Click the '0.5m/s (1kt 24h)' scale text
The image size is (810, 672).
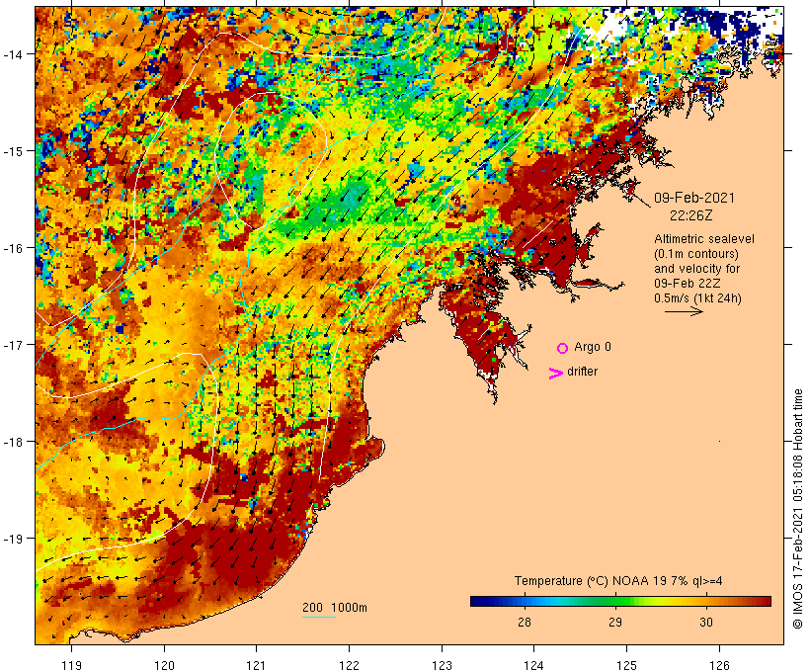tap(697, 298)
